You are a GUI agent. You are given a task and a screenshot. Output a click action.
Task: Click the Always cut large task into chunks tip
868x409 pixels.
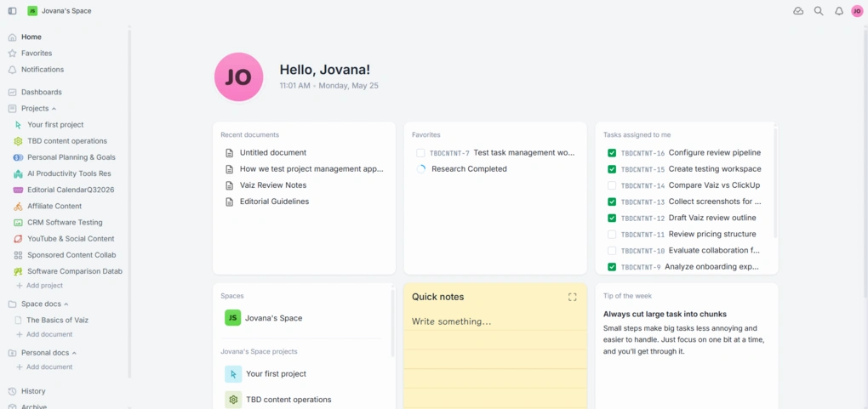[665, 315]
